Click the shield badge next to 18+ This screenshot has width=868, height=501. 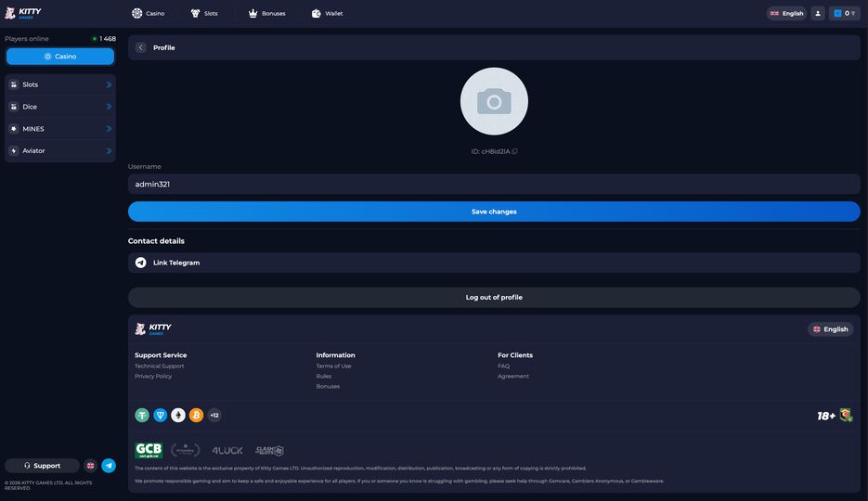click(x=846, y=416)
